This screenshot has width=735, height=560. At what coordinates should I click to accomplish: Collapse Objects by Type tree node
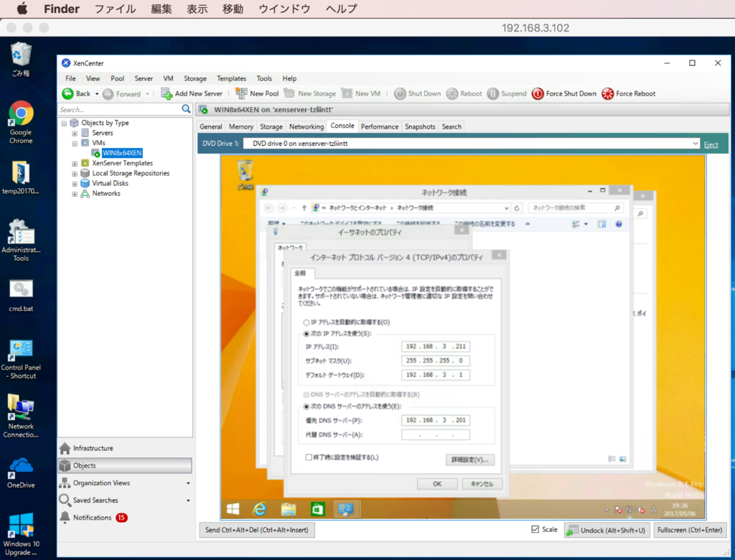tap(64, 123)
